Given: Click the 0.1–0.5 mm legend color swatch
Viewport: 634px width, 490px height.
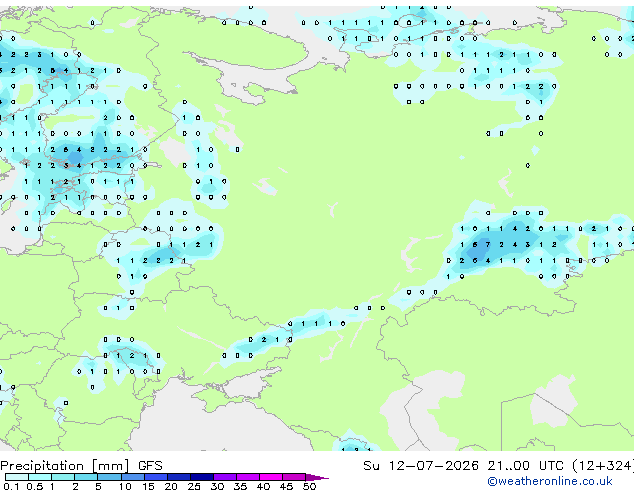Looking at the screenshot, I should (x=17, y=477).
